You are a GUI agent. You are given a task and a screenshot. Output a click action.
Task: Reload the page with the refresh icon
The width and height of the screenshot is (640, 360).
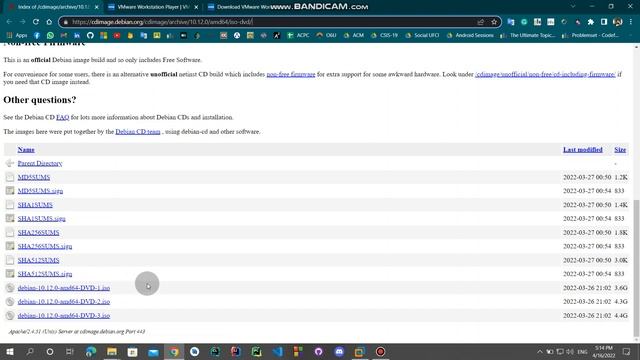pyautogui.click(x=36, y=22)
